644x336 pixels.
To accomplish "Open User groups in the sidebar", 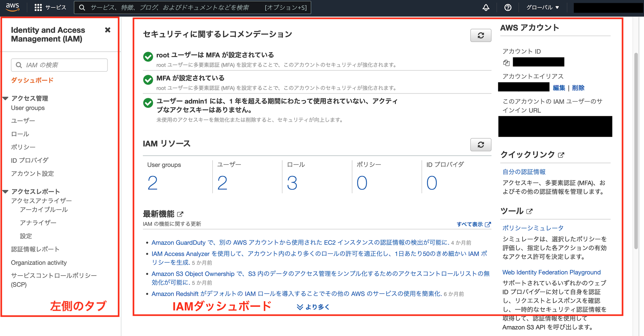I will tap(28, 108).
